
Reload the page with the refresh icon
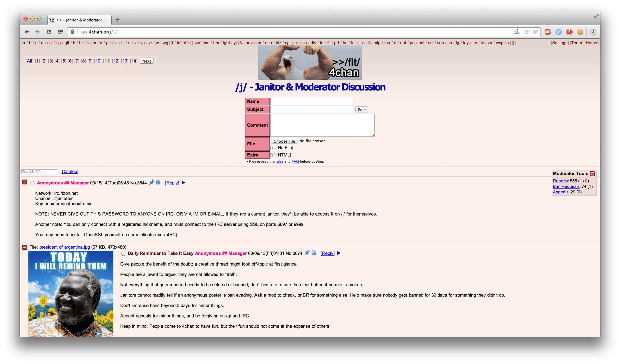pos(49,32)
